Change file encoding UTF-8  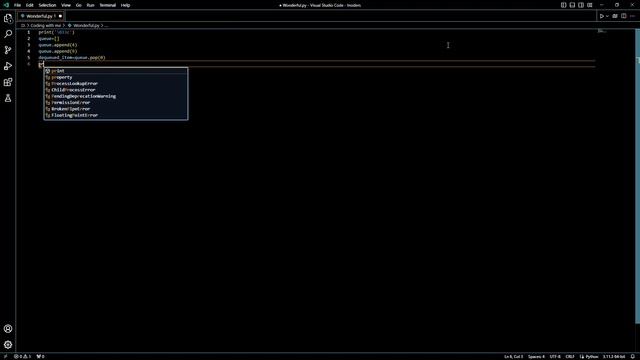(x=555, y=356)
